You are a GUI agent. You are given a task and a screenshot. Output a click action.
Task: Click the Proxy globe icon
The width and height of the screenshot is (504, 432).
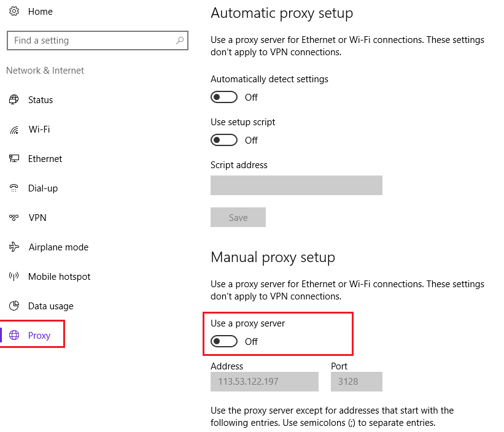pyautogui.click(x=14, y=336)
